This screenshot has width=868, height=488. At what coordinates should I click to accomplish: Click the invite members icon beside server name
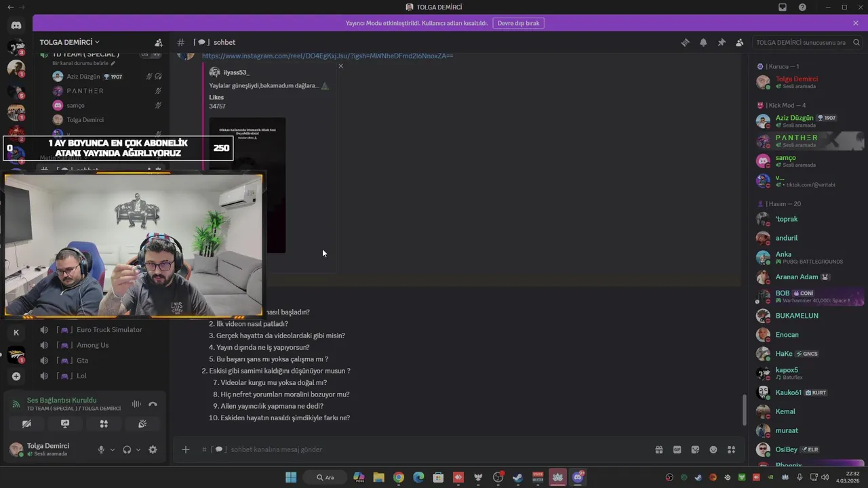[159, 42]
